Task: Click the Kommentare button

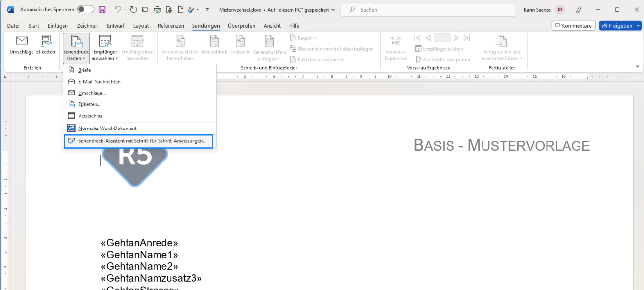Action: pos(574,26)
